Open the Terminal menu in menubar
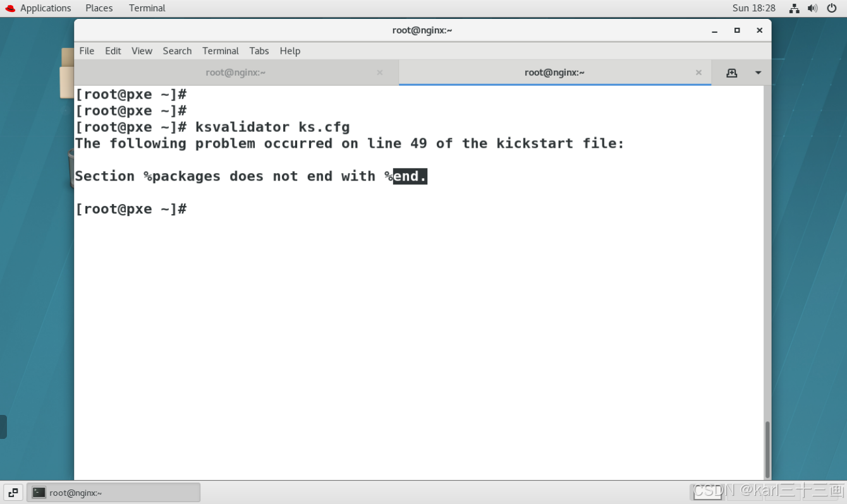This screenshot has width=847, height=504. click(221, 51)
